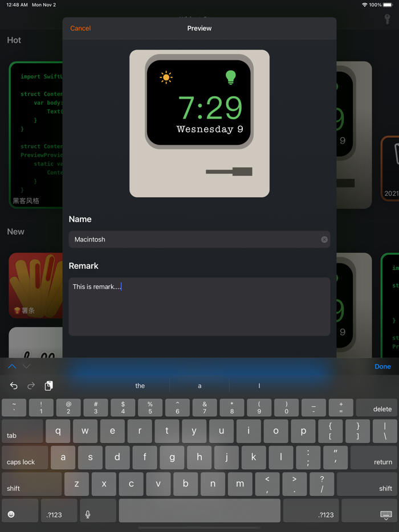Screen dimensions: 399x532
Task: Click the Name text field containing Macintosh
Action: [x=194, y=240]
